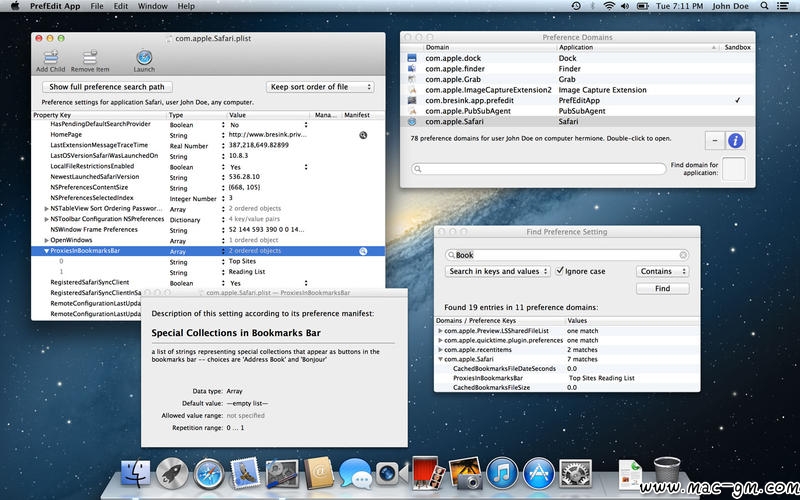Open the Contains match-type dropdown
This screenshot has height=500, width=800.
pos(662,271)
